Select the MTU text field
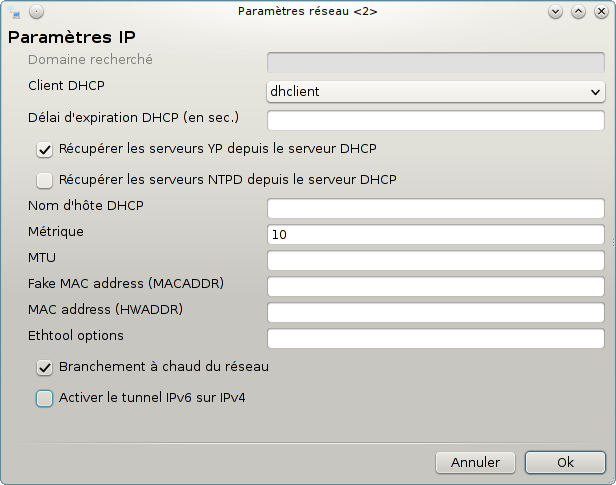The height and width of the screenshot is (485, 616). [x=436, y=260]
